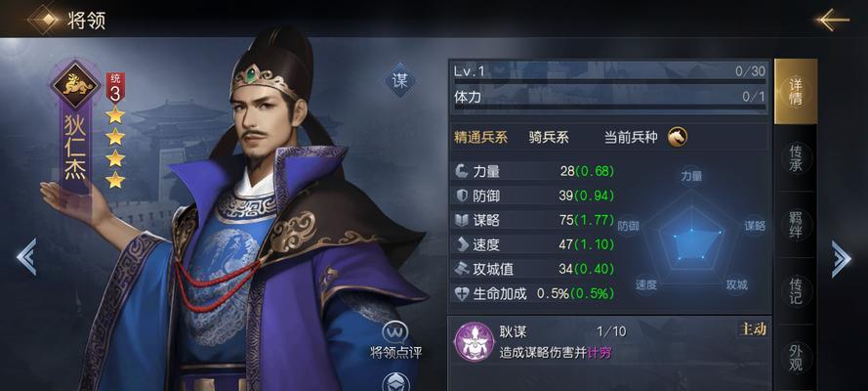Click the 计穷 highlighted keyword link
This screenshot has width=868, height=391.
pyautogui.click(x=599, y=353)
